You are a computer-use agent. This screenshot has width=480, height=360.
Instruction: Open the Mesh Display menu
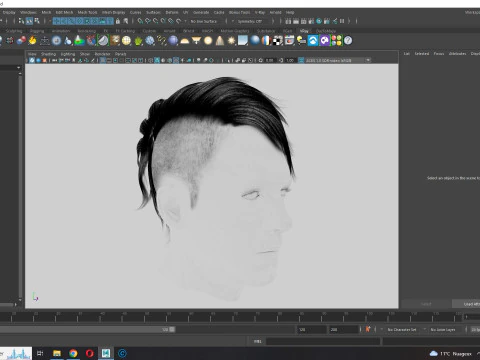(x=113, y=12)
